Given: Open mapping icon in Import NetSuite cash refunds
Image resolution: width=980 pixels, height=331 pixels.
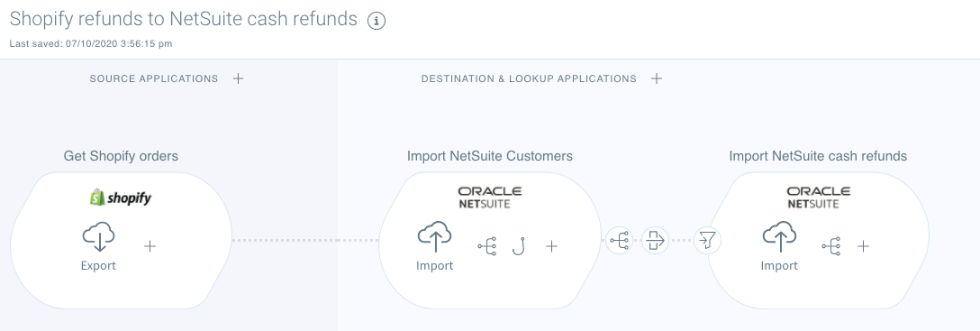Looking at the screenshot, I should 830,246.
